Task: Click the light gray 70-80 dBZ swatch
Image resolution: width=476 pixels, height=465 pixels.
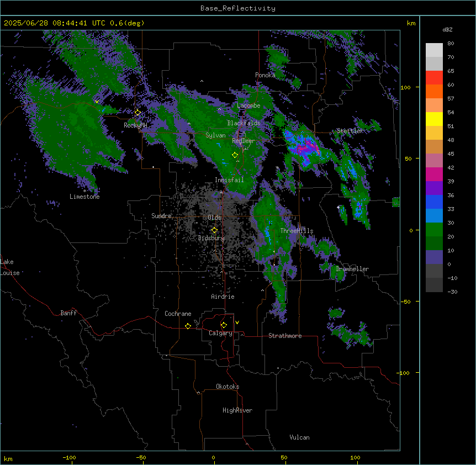Action: pyautogui.click(x=434, y=50)
